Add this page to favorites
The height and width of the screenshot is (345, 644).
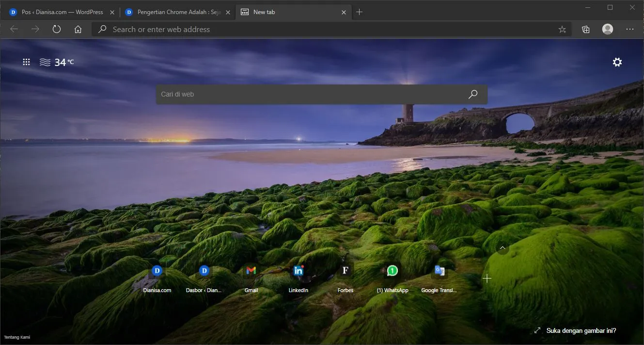pos(562,29)
